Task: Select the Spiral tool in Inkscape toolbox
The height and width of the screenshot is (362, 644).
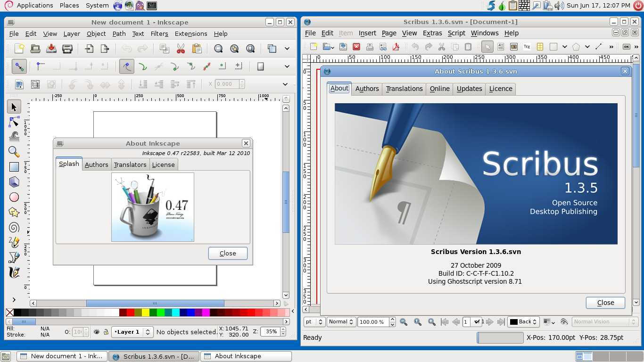Action: coord(14,228)
